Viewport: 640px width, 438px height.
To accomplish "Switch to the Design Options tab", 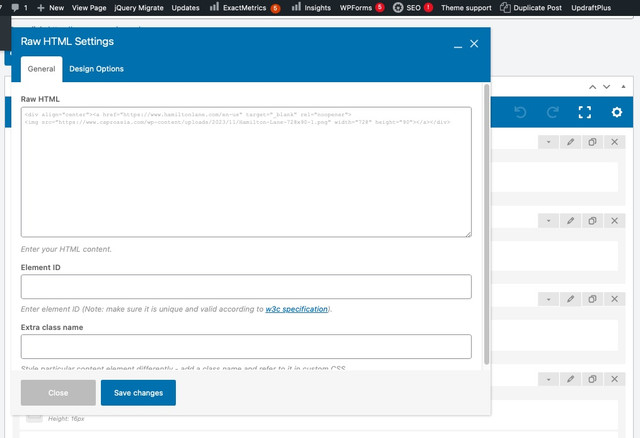I will (96, 69).
